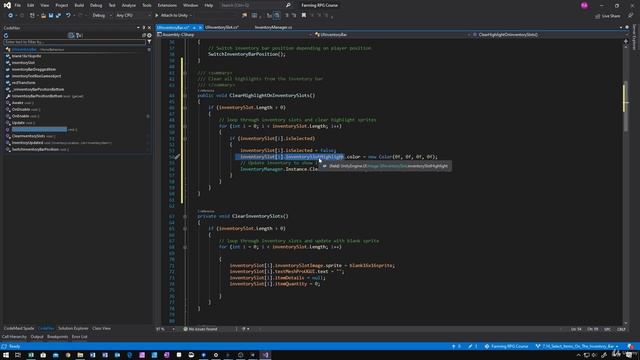The image size is (640, 360).
Task: Open the Test menu
Action: [112, 5]
